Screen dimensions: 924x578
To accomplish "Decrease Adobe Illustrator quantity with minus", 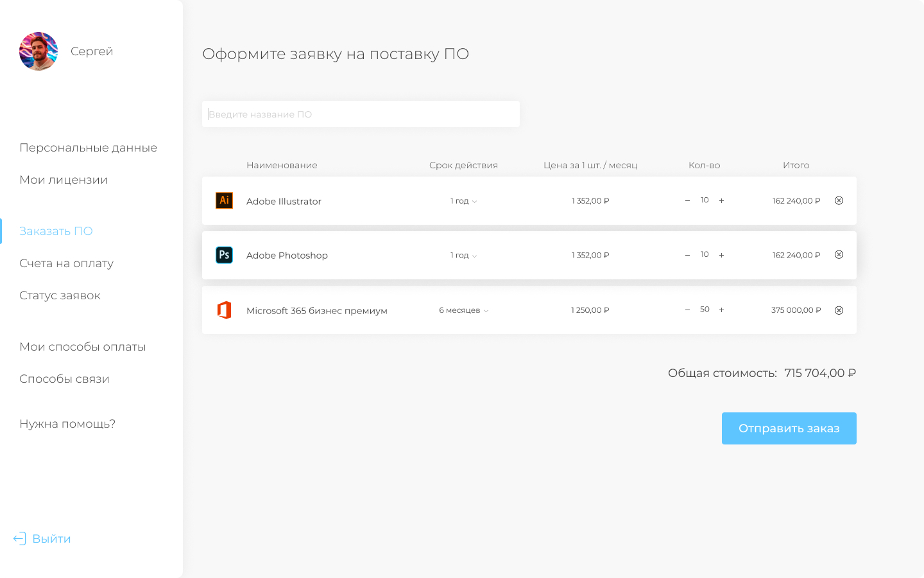I will pos(687,200).
